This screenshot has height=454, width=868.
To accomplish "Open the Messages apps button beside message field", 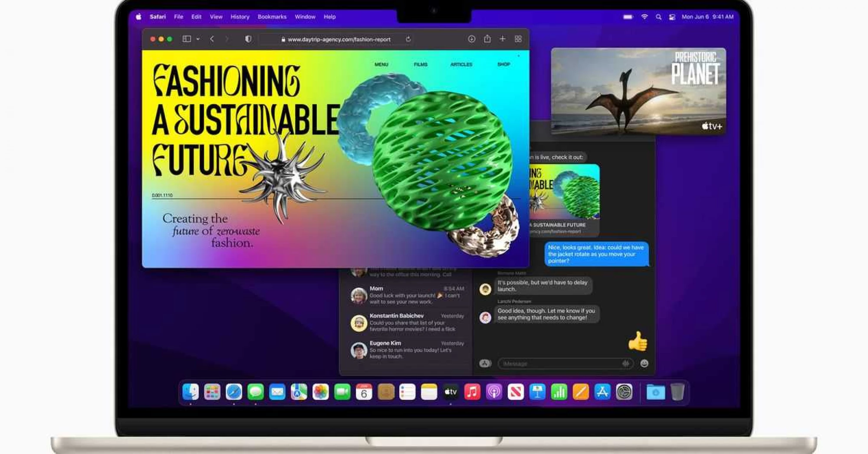I will coord(485,363).
